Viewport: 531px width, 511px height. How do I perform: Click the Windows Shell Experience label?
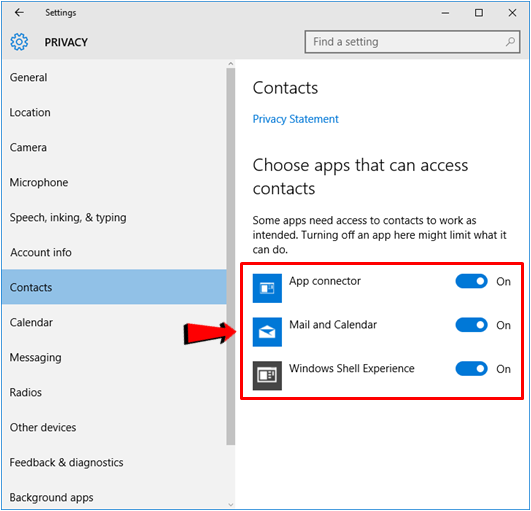(x=352, y=368)
